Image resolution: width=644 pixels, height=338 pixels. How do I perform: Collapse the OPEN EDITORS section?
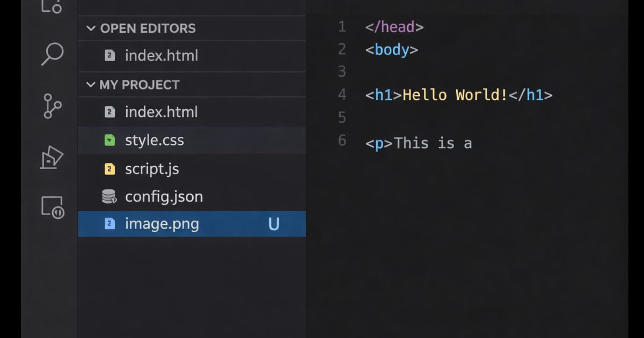tap(90, 28)
